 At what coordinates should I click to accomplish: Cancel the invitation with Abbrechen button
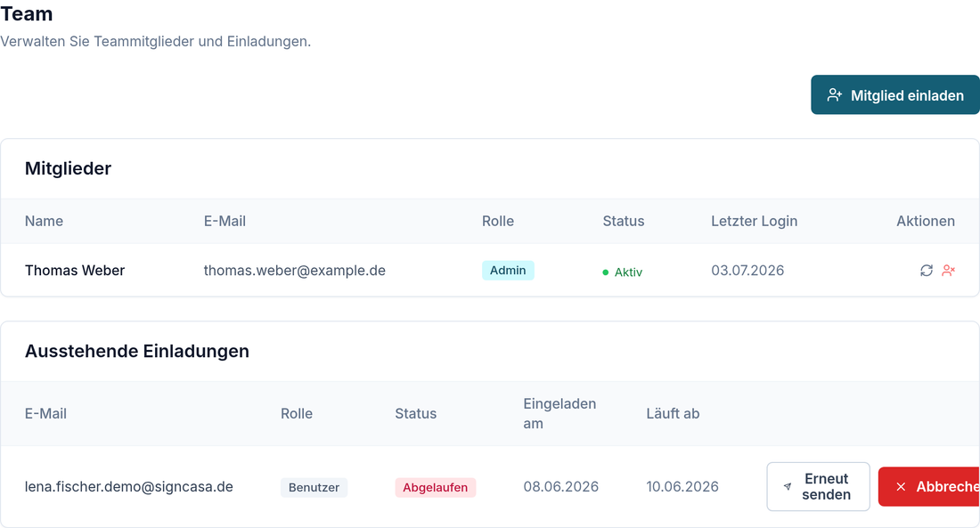click(928, 487)
